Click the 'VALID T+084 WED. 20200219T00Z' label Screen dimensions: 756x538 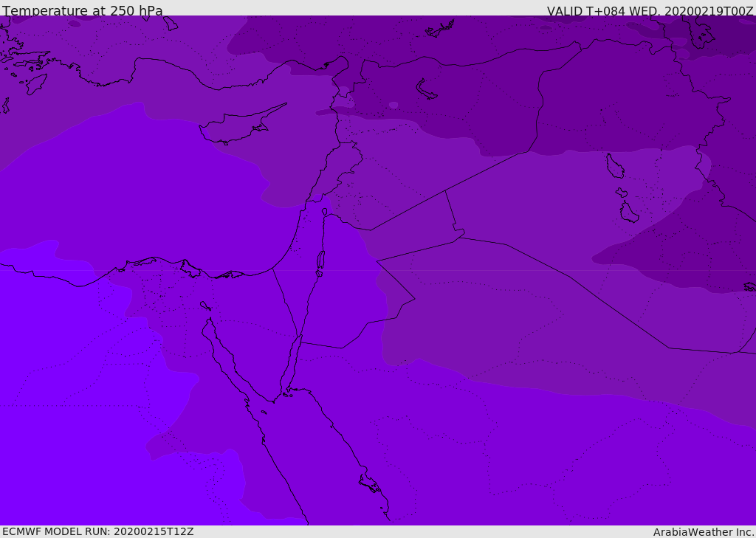tap(650, 10)
